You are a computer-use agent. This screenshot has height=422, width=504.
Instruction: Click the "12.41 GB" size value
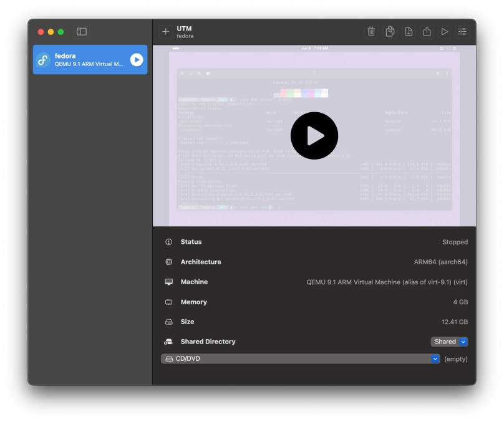click(x=455, y=322)
